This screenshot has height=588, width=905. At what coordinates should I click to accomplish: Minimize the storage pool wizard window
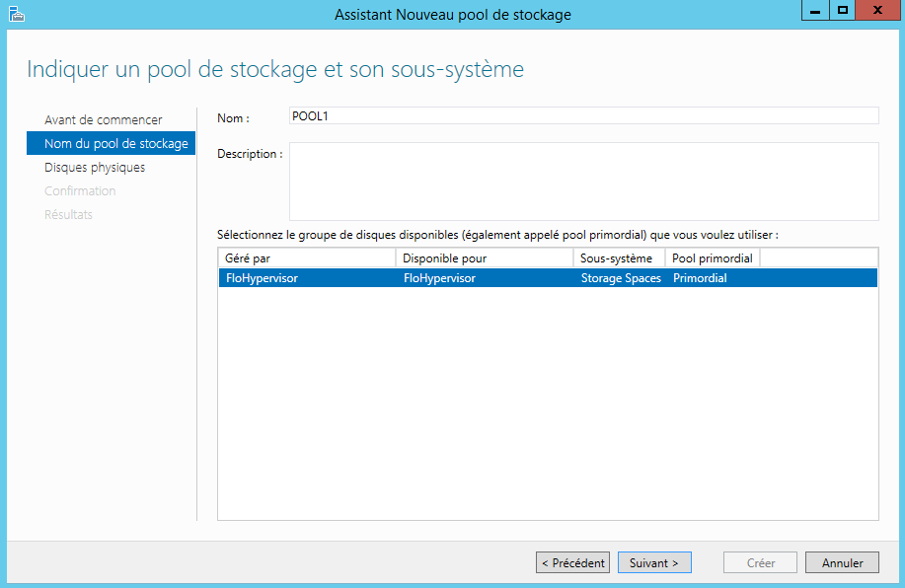(815, 11)
